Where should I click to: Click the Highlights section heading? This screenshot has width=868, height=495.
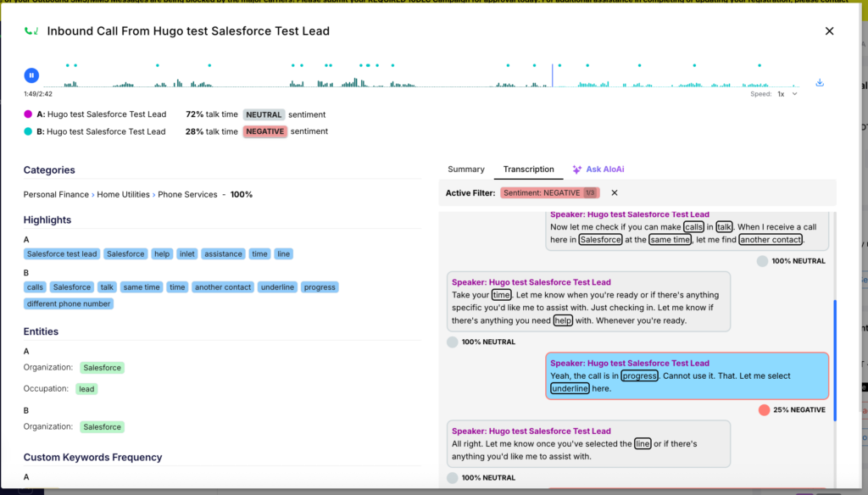pyautogui.click(x=47, y=220)
